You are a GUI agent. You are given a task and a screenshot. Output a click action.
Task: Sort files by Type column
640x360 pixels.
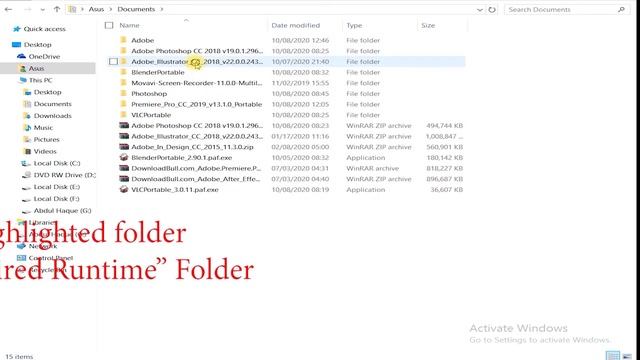[354, 25]
